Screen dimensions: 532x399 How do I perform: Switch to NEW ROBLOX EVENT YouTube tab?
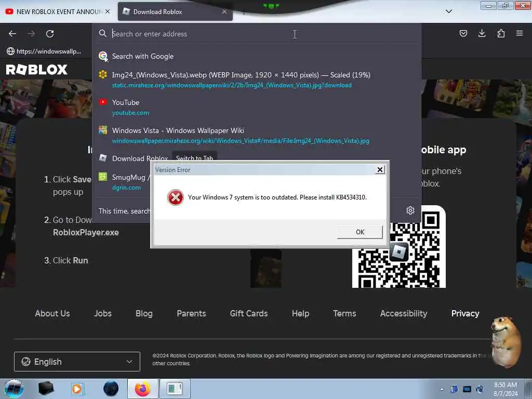[58, 11]
